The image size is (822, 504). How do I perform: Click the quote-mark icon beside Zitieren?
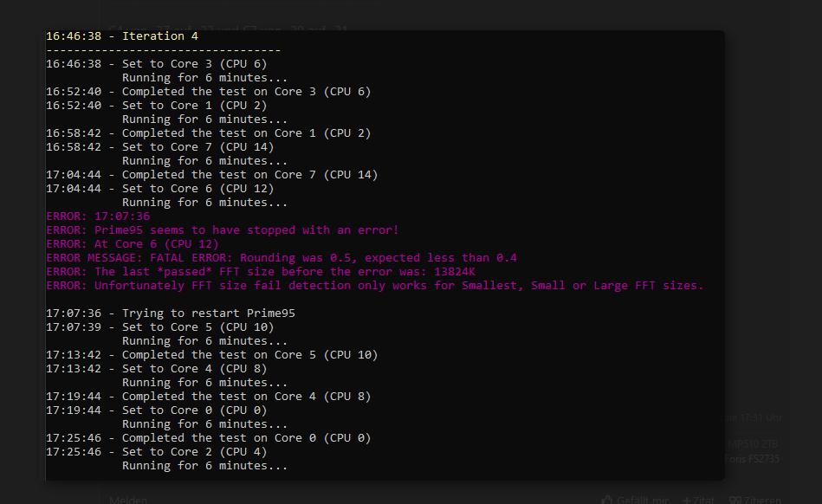tap(735, 500)
